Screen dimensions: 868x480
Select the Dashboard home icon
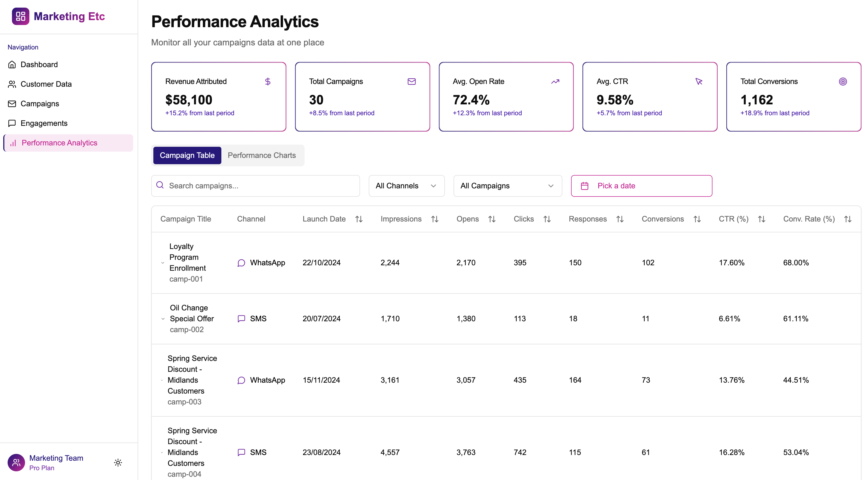point(12,64)
